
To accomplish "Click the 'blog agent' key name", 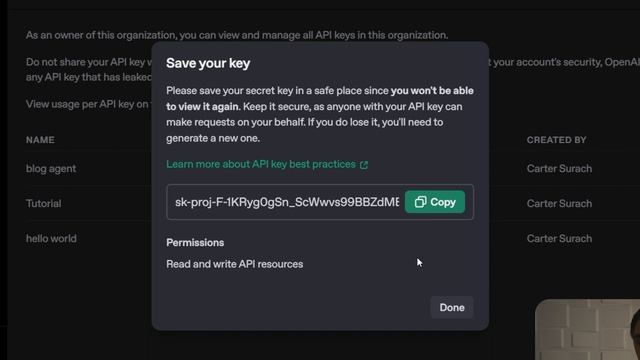I will [51, 169].
